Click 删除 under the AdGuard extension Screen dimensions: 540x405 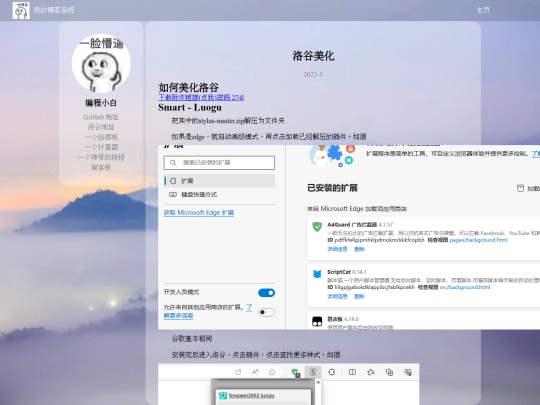tap(359, 249)
